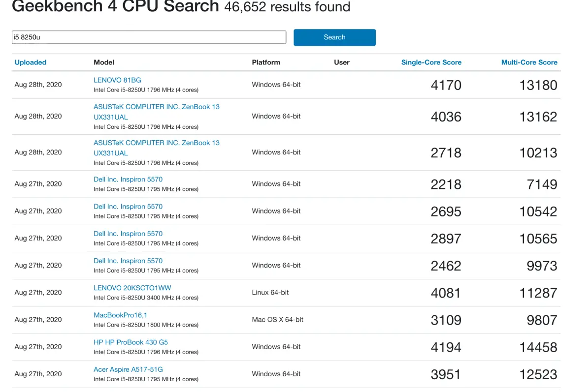
Task: Sort by Multi-Core Score header
Action: point(529,62)
